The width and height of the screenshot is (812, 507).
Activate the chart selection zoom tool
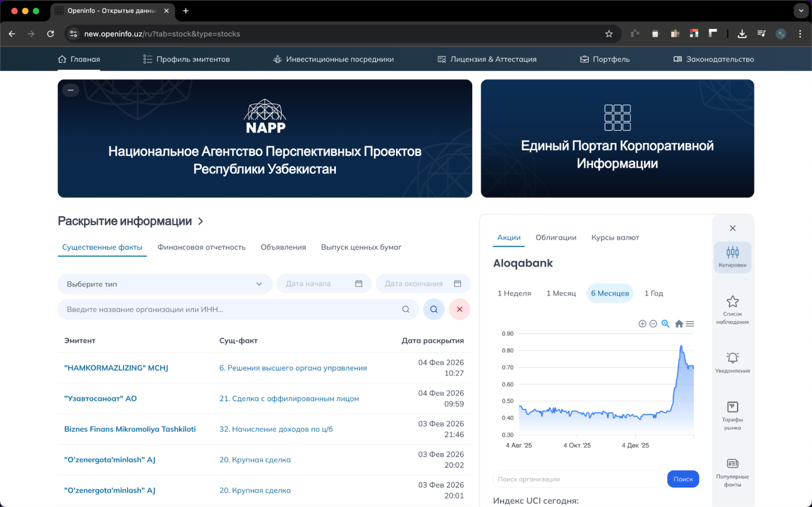click(x=665, y=324)
